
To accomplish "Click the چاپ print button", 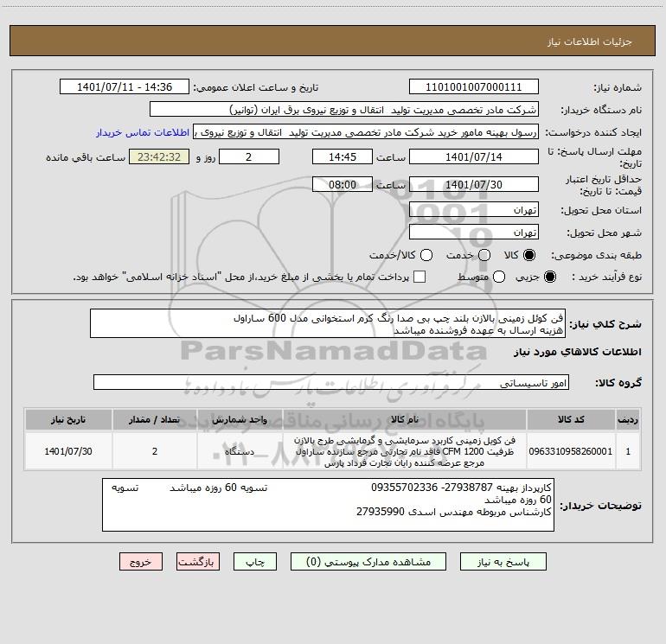I will 255,562.
